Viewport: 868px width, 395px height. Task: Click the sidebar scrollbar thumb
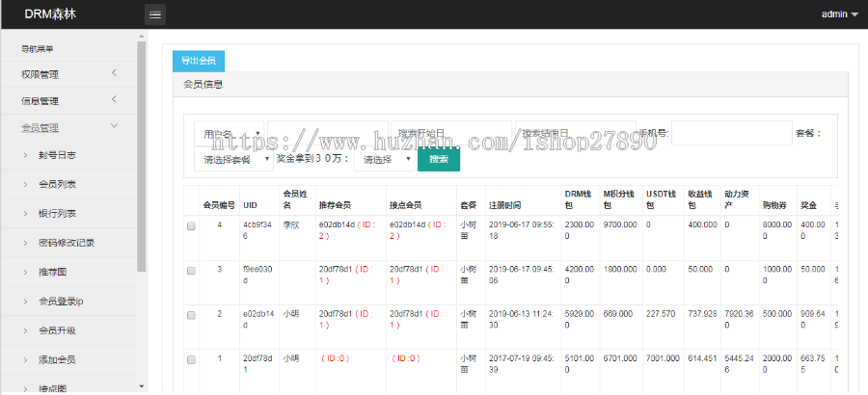pos(141,157)
